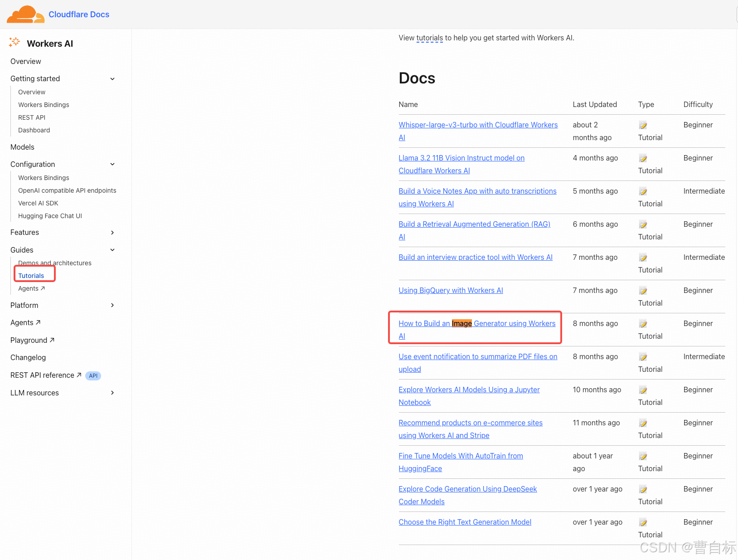Click tutorial note icon in Stripe e-commerce row
This screenshot has width=738, height=560.
click(x=643, y=423)
